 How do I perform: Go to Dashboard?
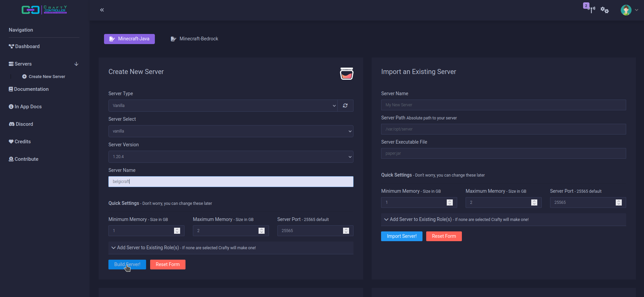[x=24, y=46]
